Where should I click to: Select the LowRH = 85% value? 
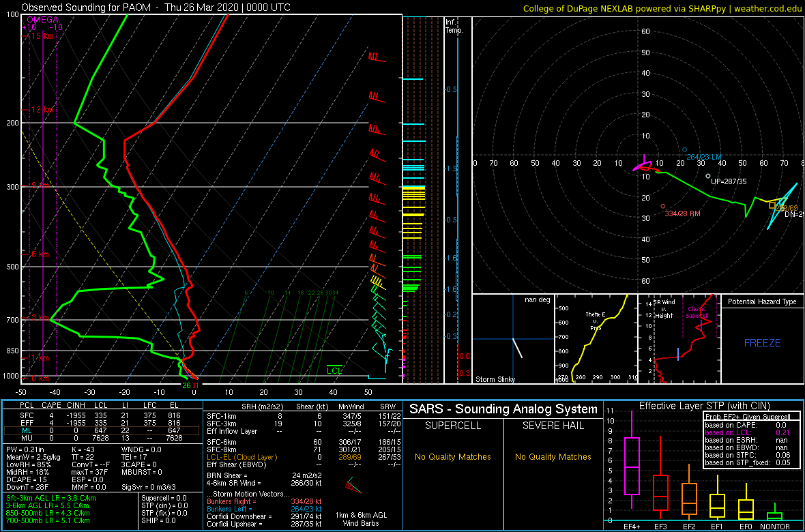(x=28, y=466)
